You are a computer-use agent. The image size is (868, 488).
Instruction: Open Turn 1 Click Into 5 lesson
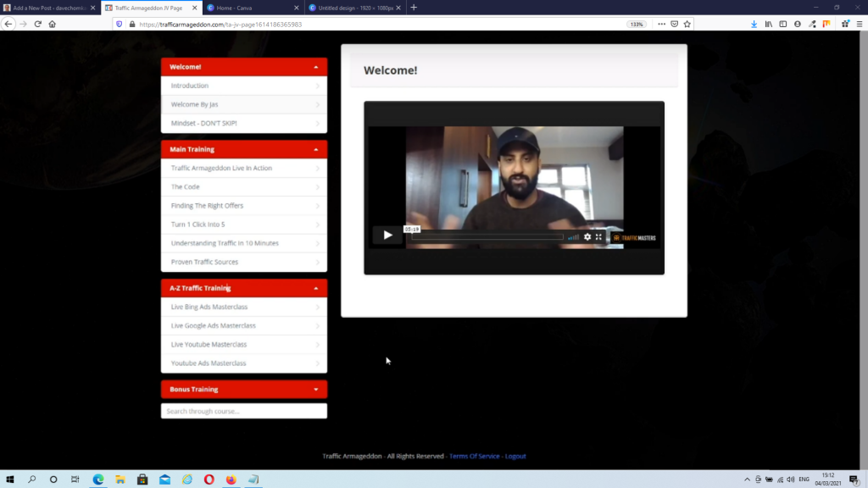(x=244, y=225)
